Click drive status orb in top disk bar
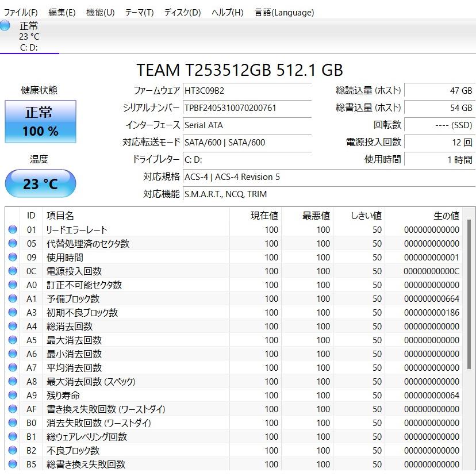This screenshot has height=476, width=476. (x=5, y=25)
